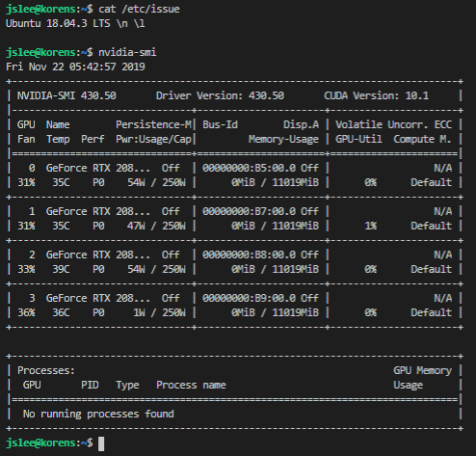Click power value '1W / 250W'
This screenshot has height=456, width=476.
(x=159, y=312)
